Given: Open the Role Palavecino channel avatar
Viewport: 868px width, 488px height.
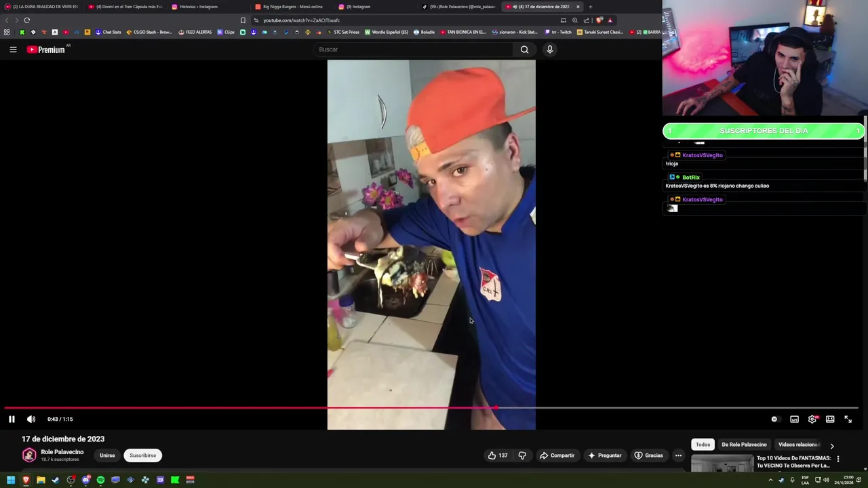Looking at the screenshot, I should pyautogui.click(x=29, y=455).
